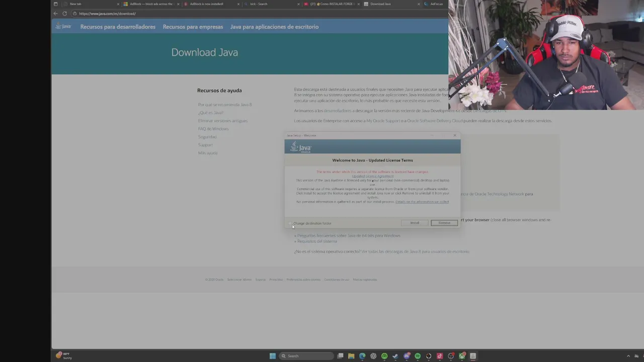
Task: Close the Download Java tab
Action: click(419, 4)
